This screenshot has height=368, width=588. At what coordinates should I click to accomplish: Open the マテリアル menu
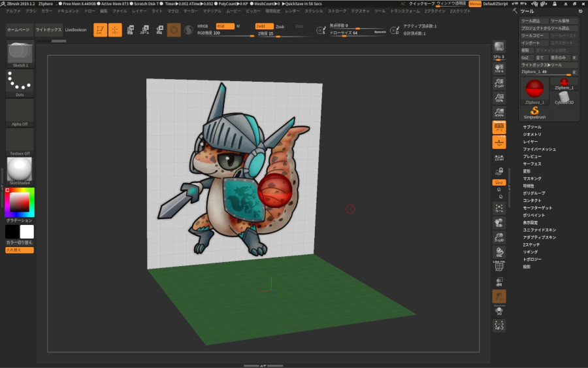212,11
